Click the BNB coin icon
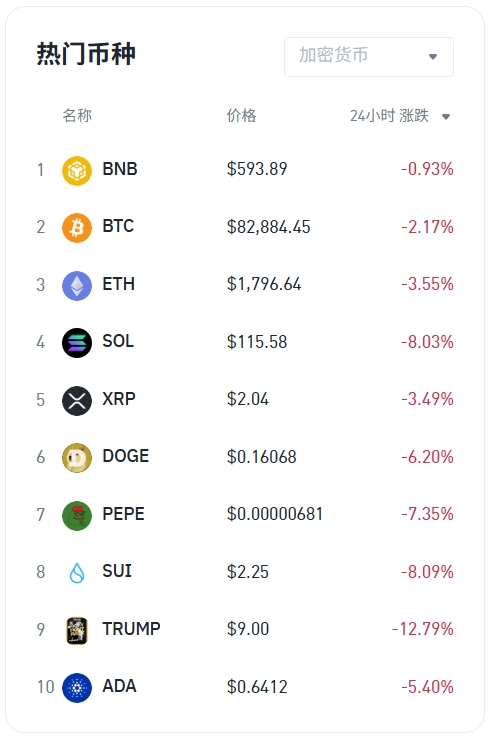 tap(77, 170)
